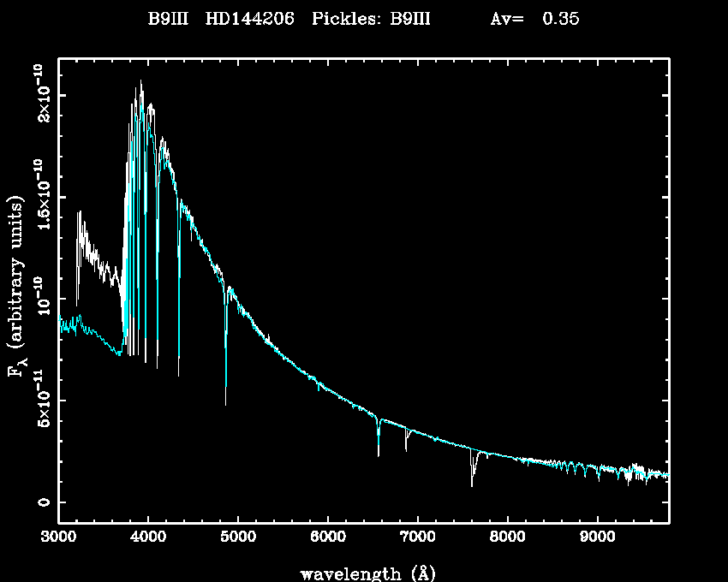Click the 5000 tick label on x-axis
Image resolution: width=728 pixels, height=582 pixels.
[237, 537]
